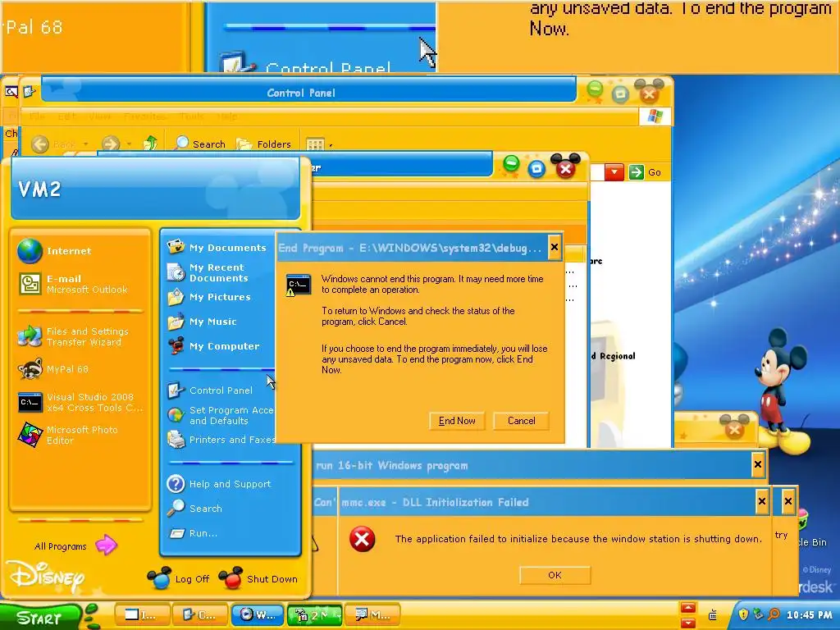
Task: Click Search in Control Panel toolbar
Action: [202, 144]
